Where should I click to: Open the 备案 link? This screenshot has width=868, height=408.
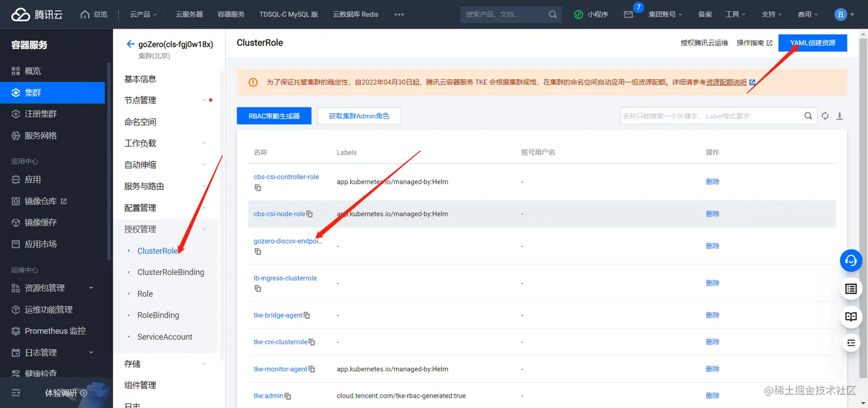(x=705, y=14)
